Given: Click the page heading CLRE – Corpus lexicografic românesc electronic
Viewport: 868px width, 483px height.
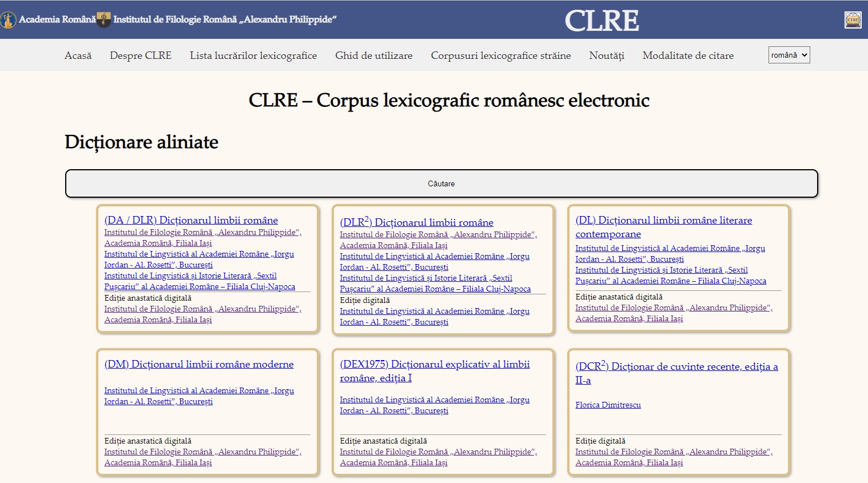Looking at the screenshot, I should click(x=449, y=100).
